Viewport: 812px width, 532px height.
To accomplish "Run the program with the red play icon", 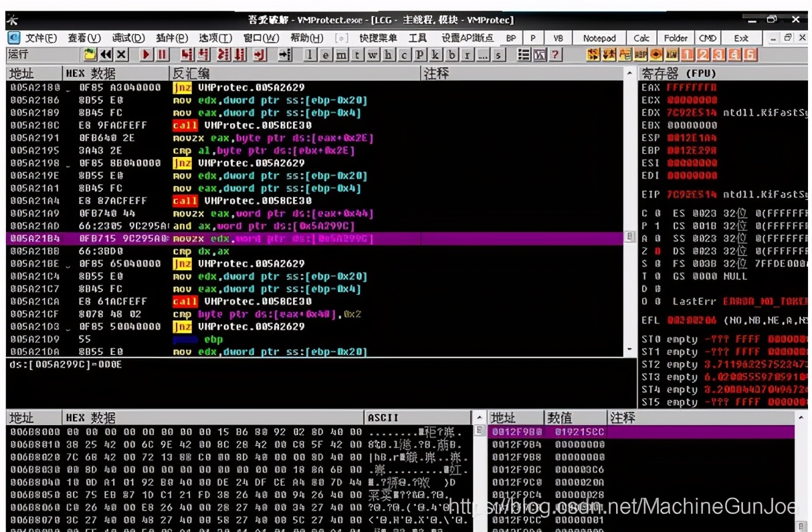I will 146,55.
